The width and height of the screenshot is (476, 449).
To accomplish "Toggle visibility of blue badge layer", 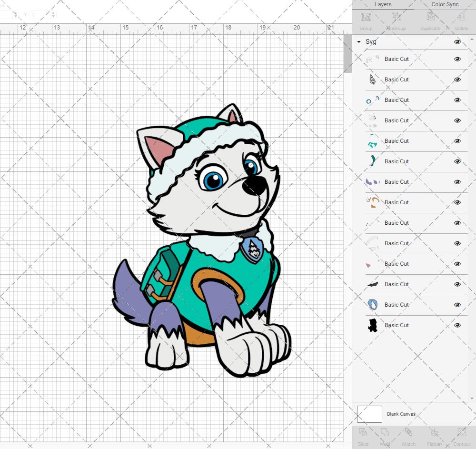I will click(457, 305).
